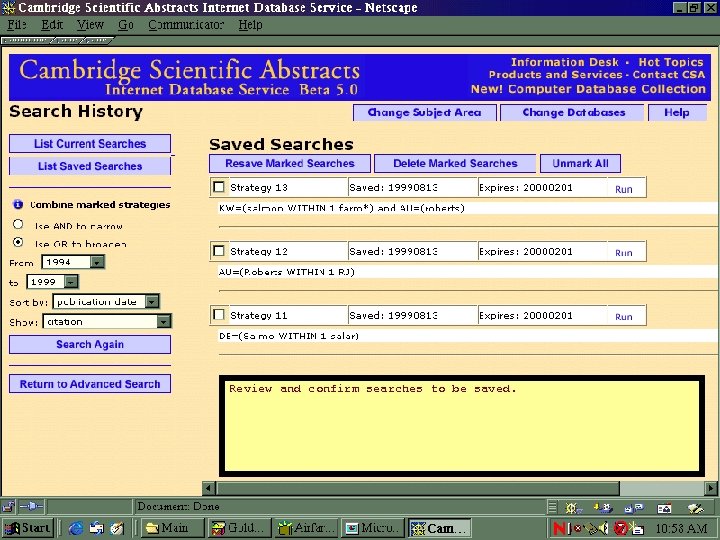Click Change Subject Area button

coord(425,112)
